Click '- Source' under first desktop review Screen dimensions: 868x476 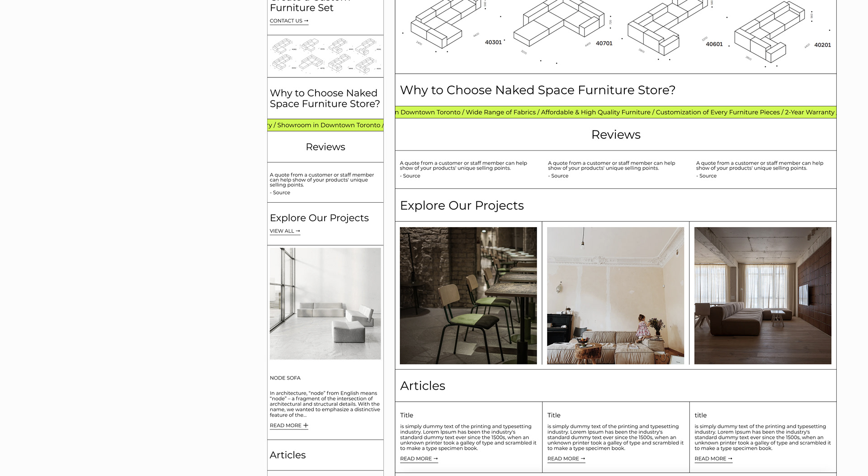point(410,176)
